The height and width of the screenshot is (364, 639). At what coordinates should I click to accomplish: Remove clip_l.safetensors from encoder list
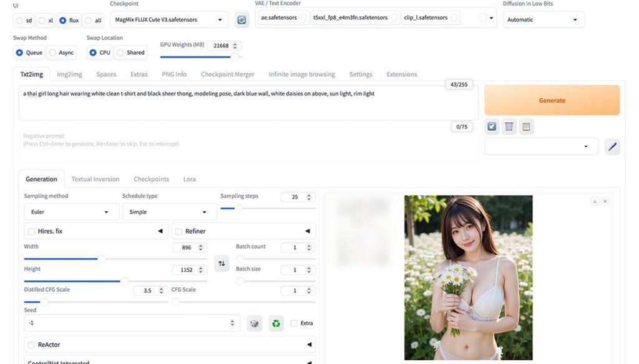coord(454,17)
